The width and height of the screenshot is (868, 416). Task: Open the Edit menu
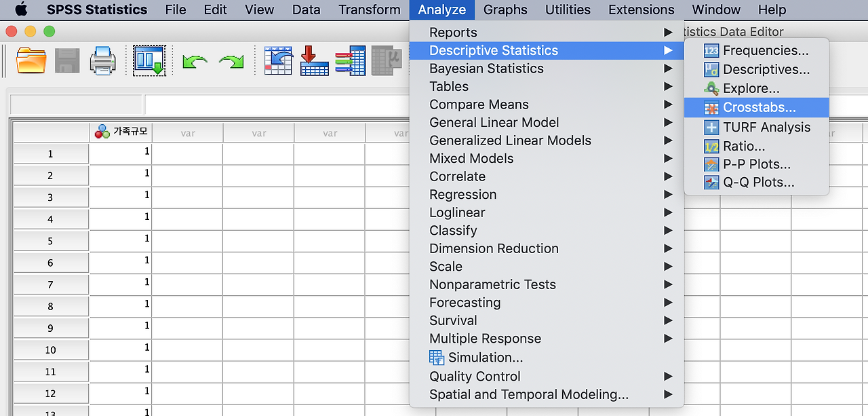216,10
